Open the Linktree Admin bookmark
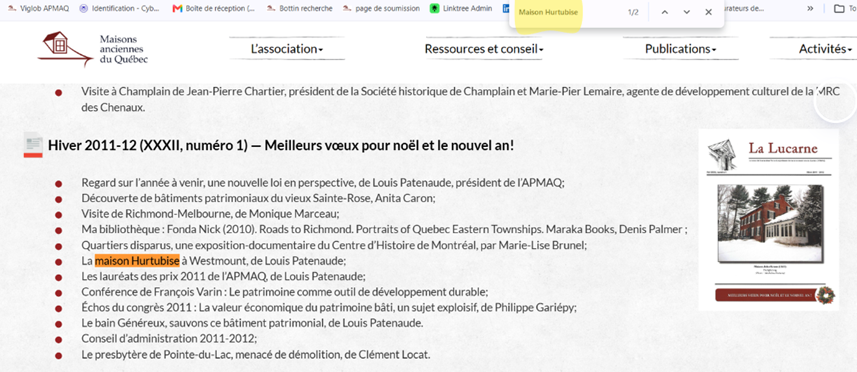 pyautogui.click(x=461, y=8)
